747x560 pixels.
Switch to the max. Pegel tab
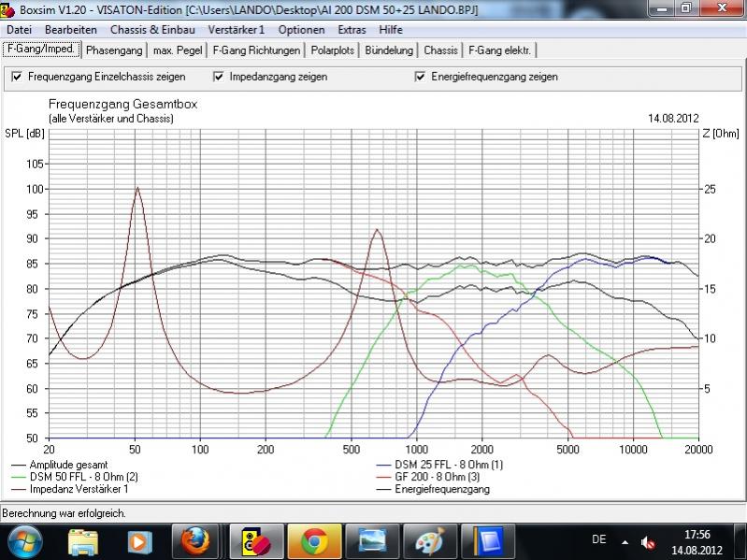tap(178, 50)
